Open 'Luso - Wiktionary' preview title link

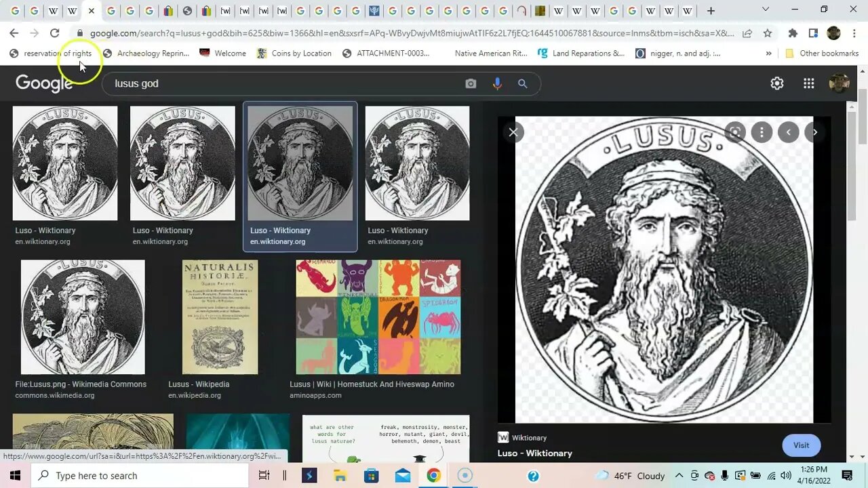pos(534,453)
